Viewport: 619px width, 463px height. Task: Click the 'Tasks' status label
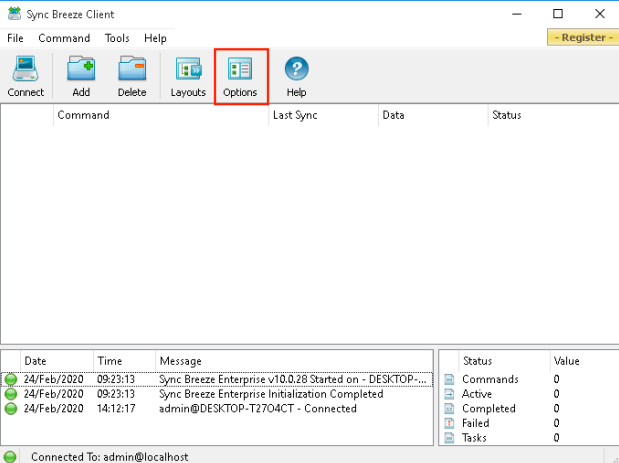click(x=474, y=438)
